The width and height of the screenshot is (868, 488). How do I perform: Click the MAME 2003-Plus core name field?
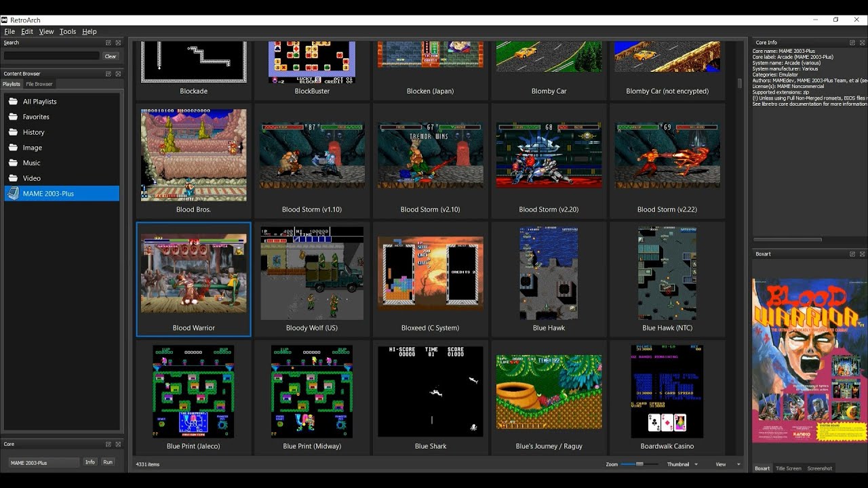44,462
